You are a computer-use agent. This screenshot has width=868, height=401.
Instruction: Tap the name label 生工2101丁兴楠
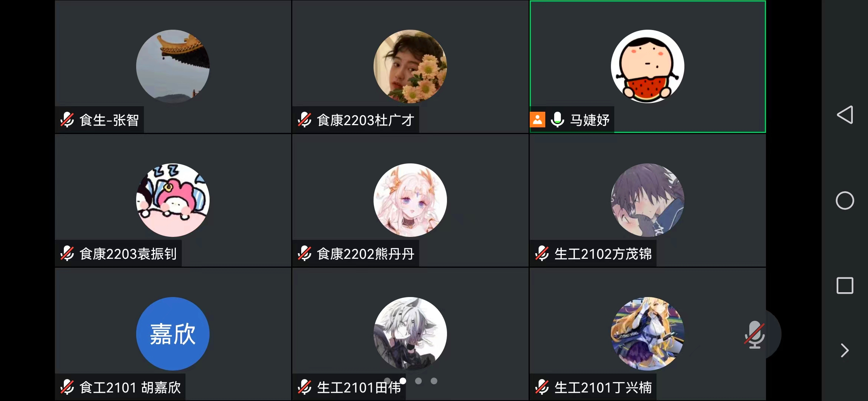pos(603,388)
